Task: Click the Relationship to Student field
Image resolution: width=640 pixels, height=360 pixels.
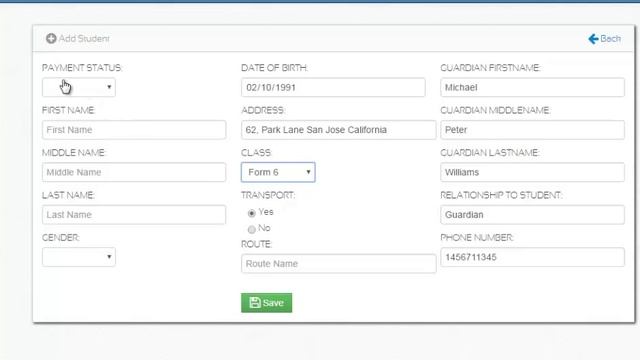Action: 532,215
